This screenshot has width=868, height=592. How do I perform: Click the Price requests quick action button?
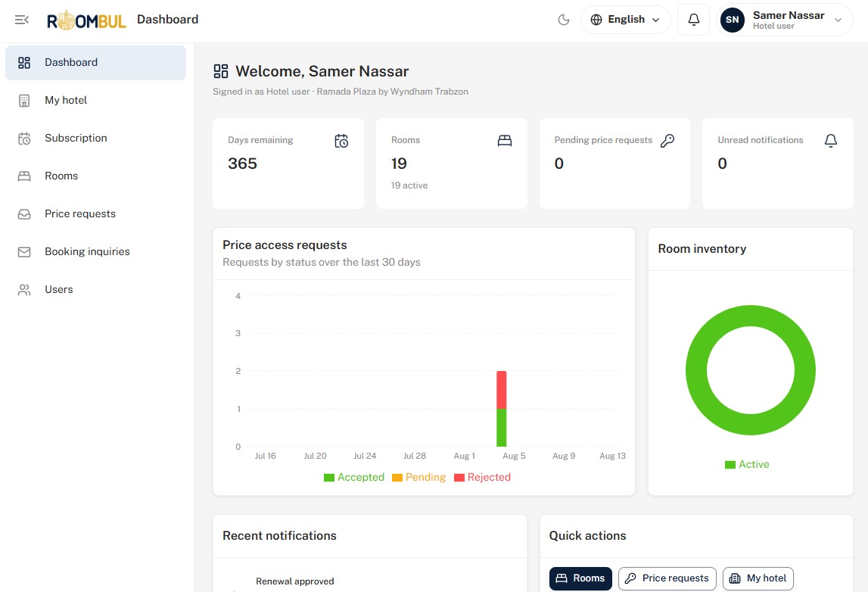667,578
